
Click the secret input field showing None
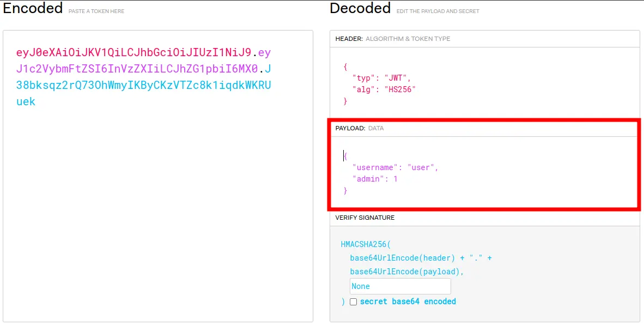[400, 286]
